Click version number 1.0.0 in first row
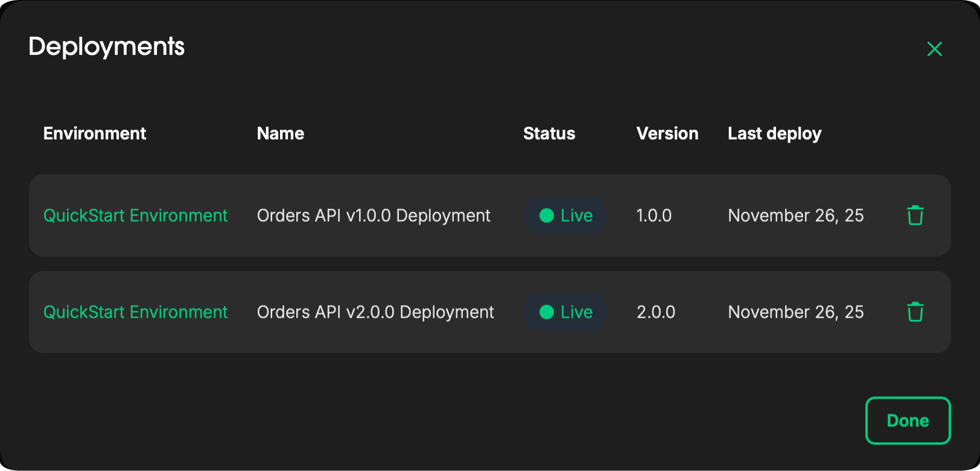 point(654,216)
